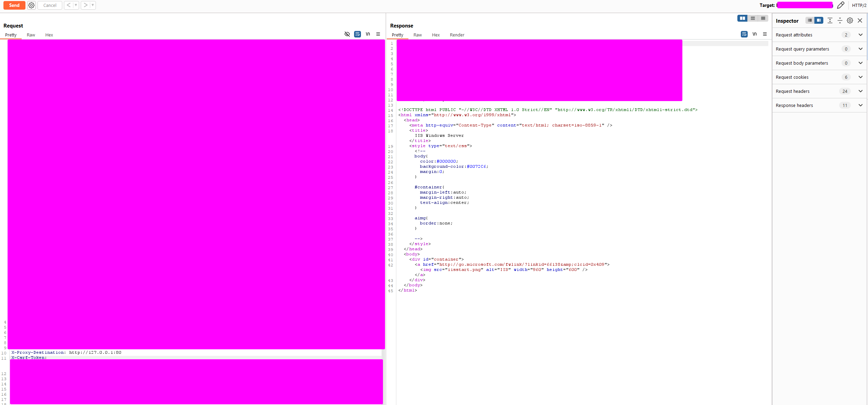The image size is (868, 405).
Task: Expand all Inspector sections icon
Action: [830, 20]
